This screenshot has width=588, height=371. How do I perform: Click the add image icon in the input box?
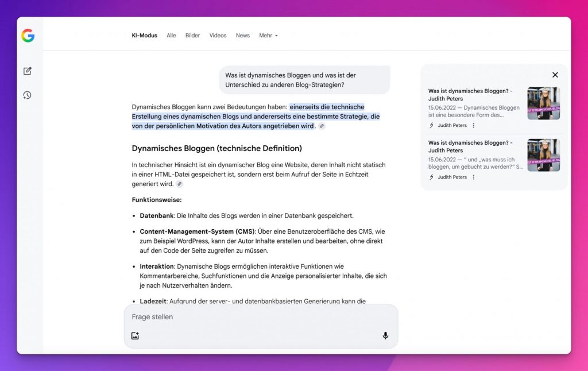(136, 336)
